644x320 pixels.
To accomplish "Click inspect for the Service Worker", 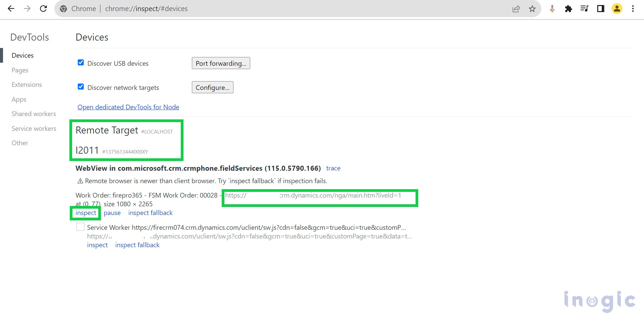I will (x=97, y=245).
